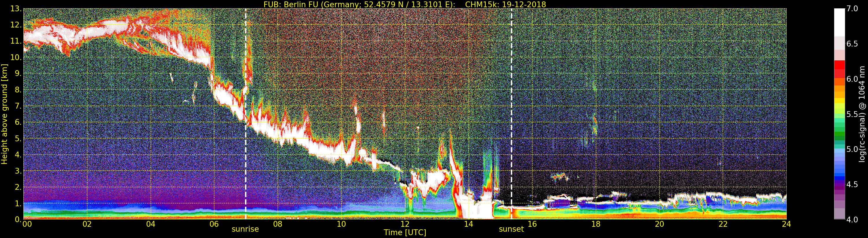Select the height axis tick label 1 km
868x238 pixels.
click(x=18, y=203)
